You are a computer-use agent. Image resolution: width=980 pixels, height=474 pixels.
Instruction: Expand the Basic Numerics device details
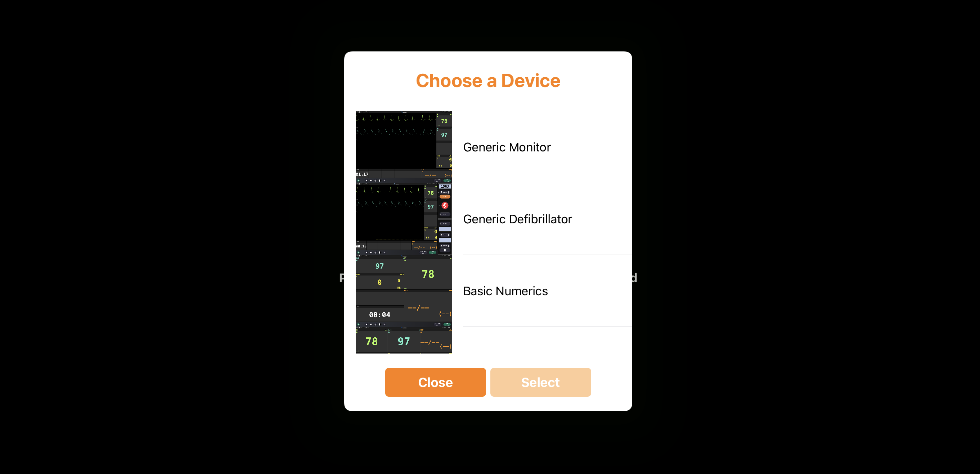(505, 291)
